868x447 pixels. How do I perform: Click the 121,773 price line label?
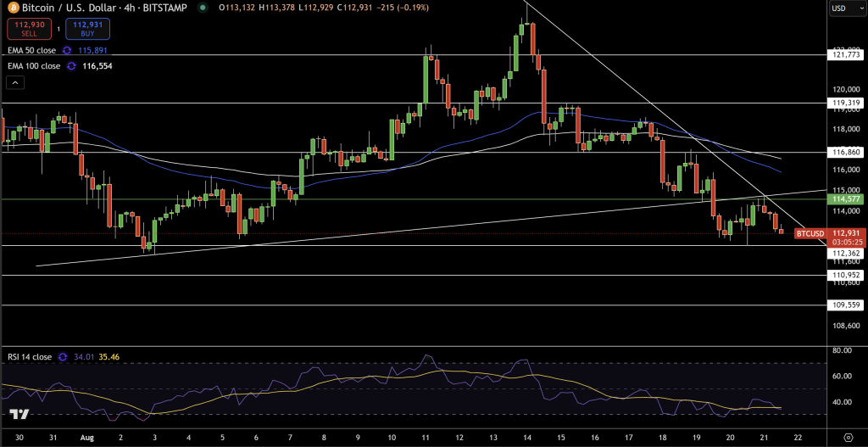(x=845, y=55)
